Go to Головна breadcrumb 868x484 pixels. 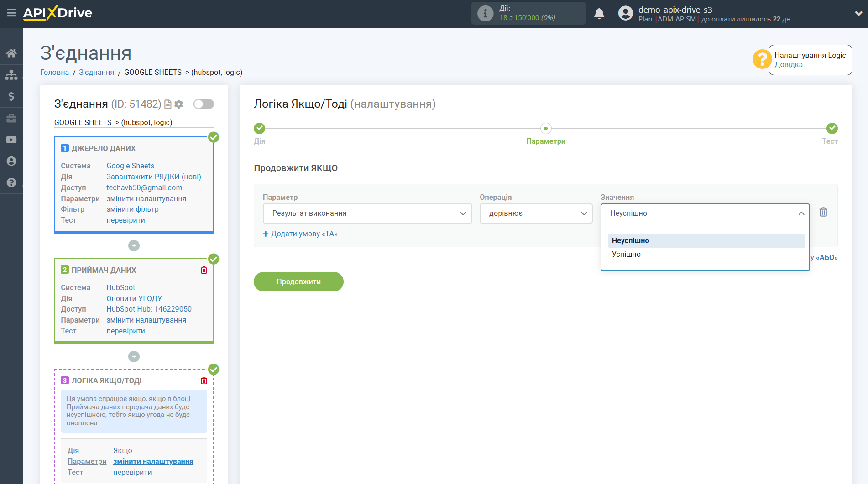[54, 72]
